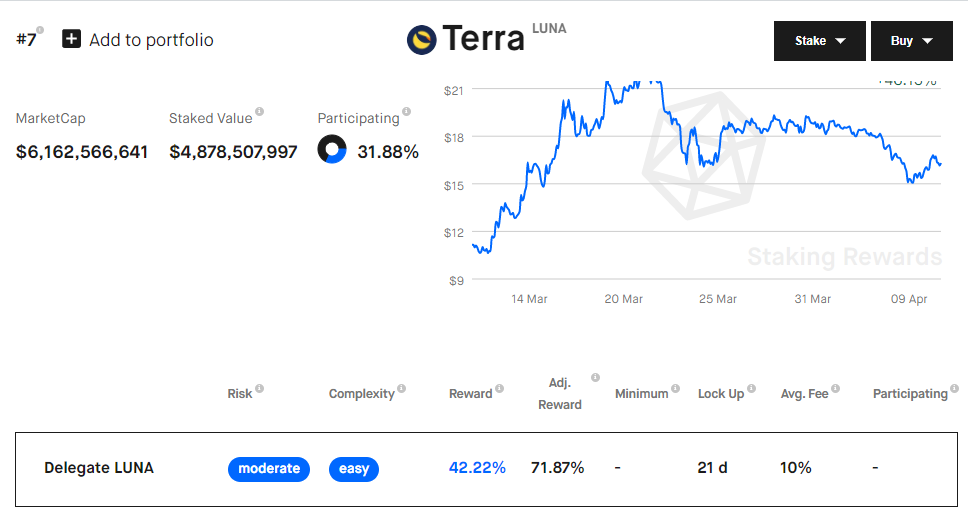
Task: Click the info icon next to Complexity
Action: (x=402, y=388)
